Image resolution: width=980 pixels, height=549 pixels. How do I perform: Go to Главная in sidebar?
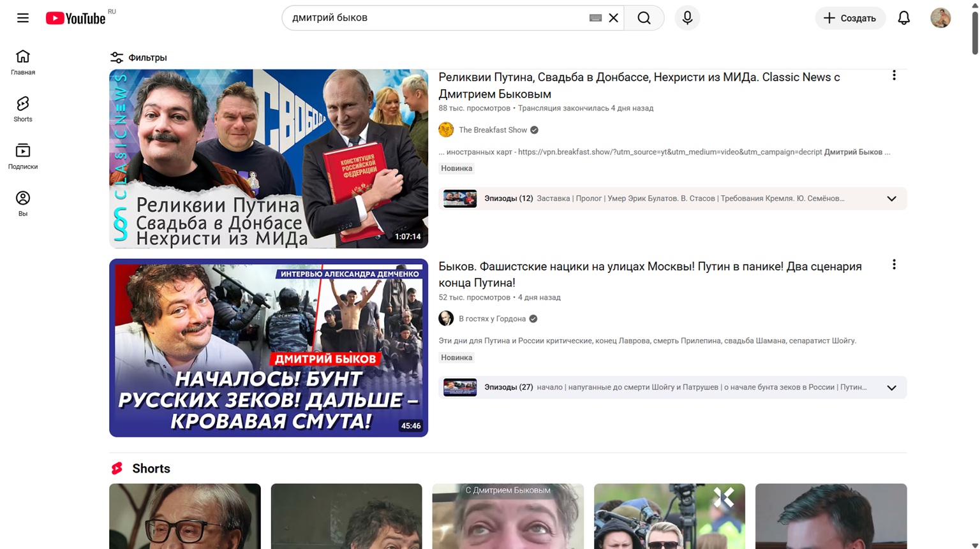pos(23,62)
